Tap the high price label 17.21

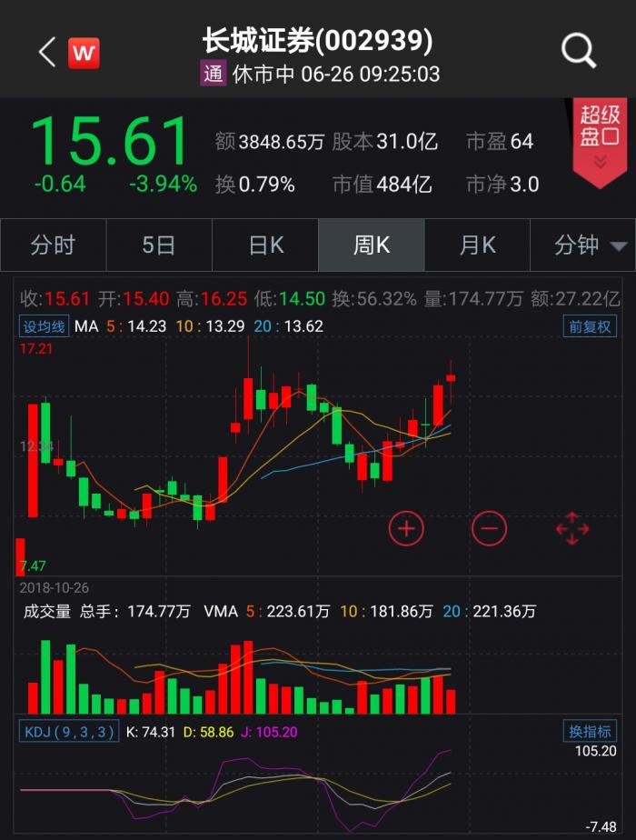(35, 349)
